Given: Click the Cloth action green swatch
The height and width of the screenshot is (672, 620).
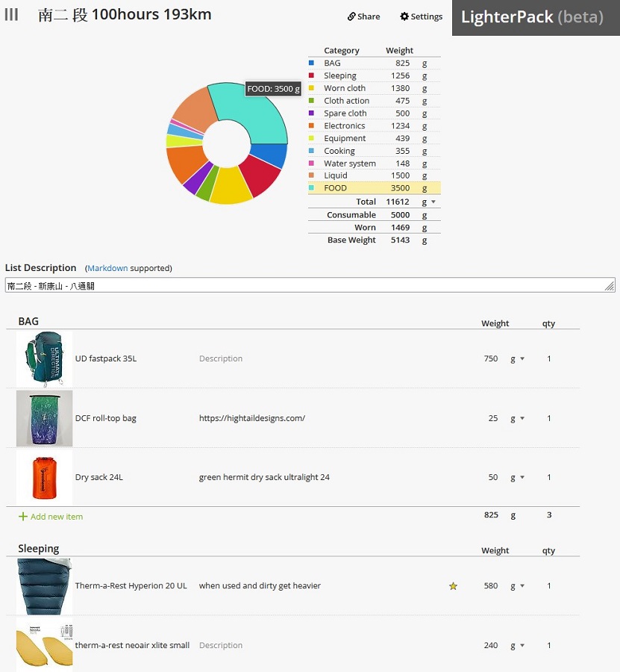Looking at the screenshot, I should (x=311, y=100).
